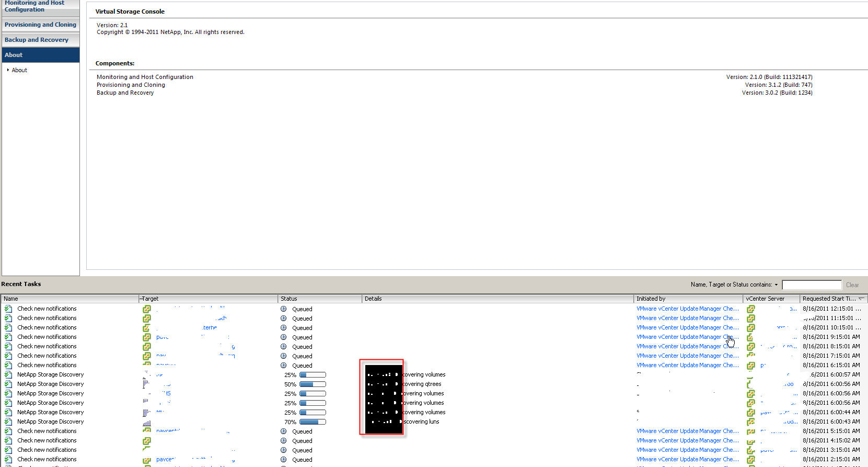
Task: Click the task icon in the 10:15:01 notifications row
Action: (8, 327)
